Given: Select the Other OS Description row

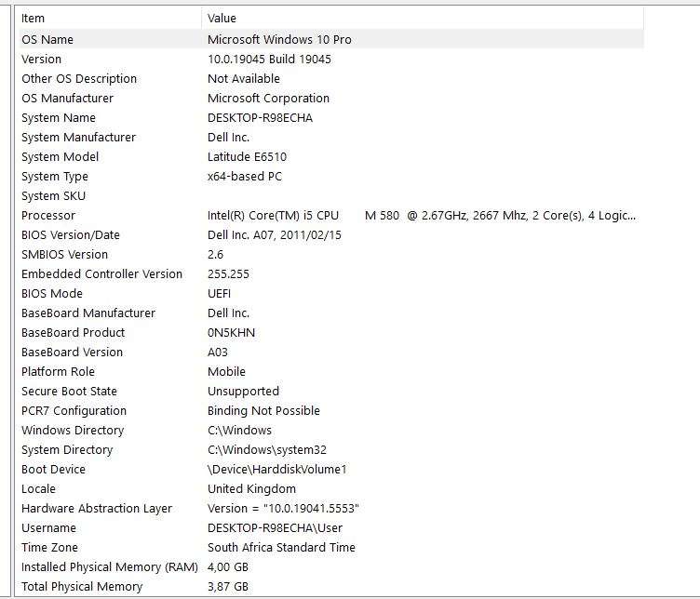Looking at the screenshot, I should (x=330, y=78).
